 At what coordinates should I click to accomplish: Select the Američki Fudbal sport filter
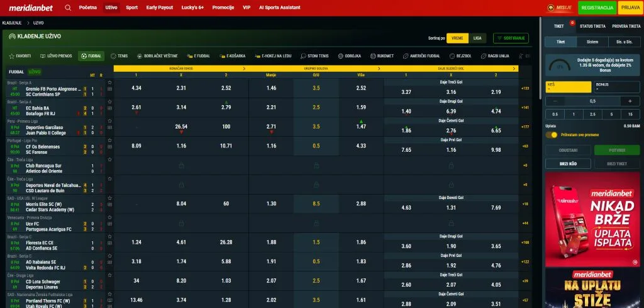421,56
